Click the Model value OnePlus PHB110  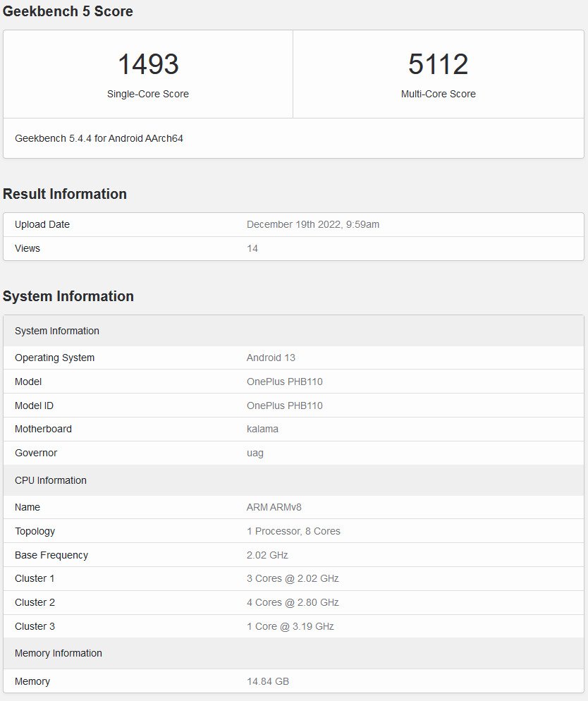[284, 382]
